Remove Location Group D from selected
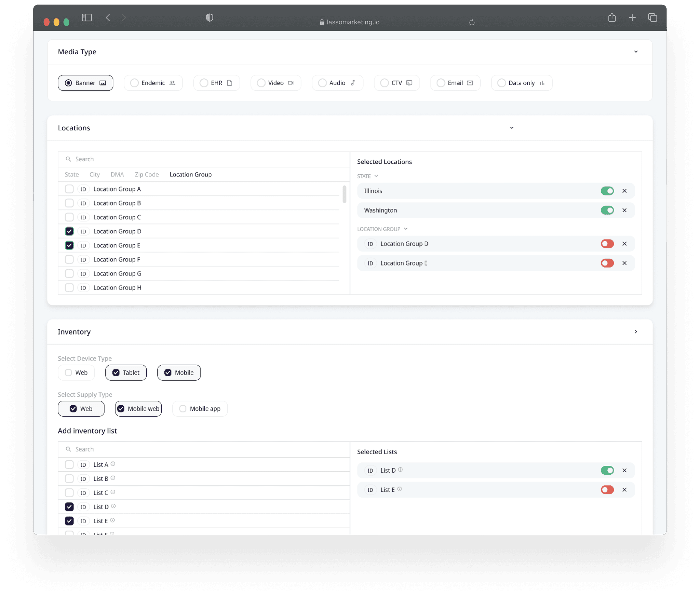Viewport: 700px width, 597px height. [x=624, y=244]
